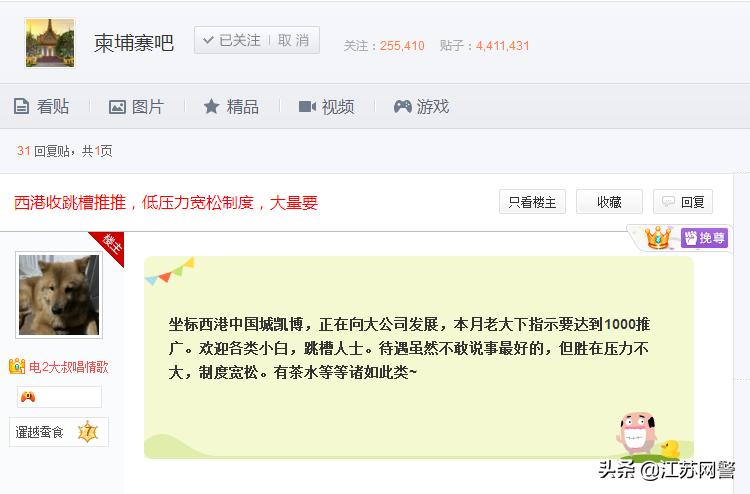The width and height of the screenshot is (750, 494).
Task: Open the 视频 video camera icon
Action: (x=307, y=106)
